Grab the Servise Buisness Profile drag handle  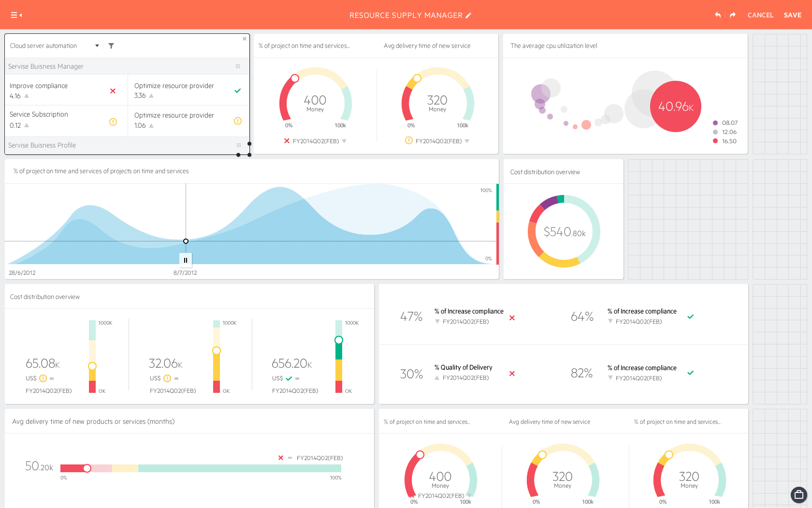click(x=239, y=145)
